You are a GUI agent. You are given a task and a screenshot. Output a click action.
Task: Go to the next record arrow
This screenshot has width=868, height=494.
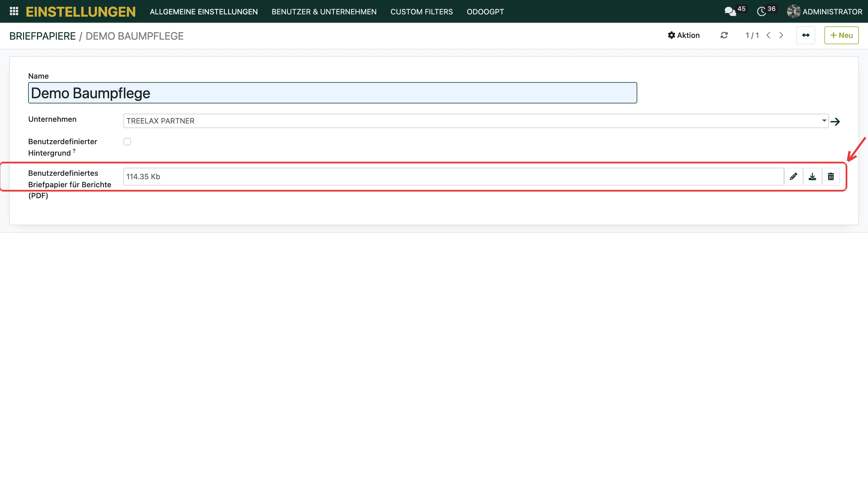coord(781,35)
